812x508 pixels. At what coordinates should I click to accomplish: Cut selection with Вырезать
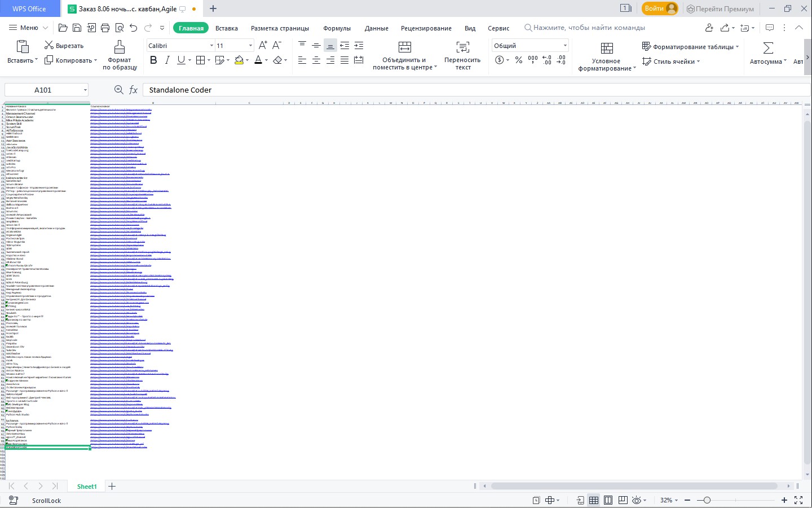click(64, 46)
